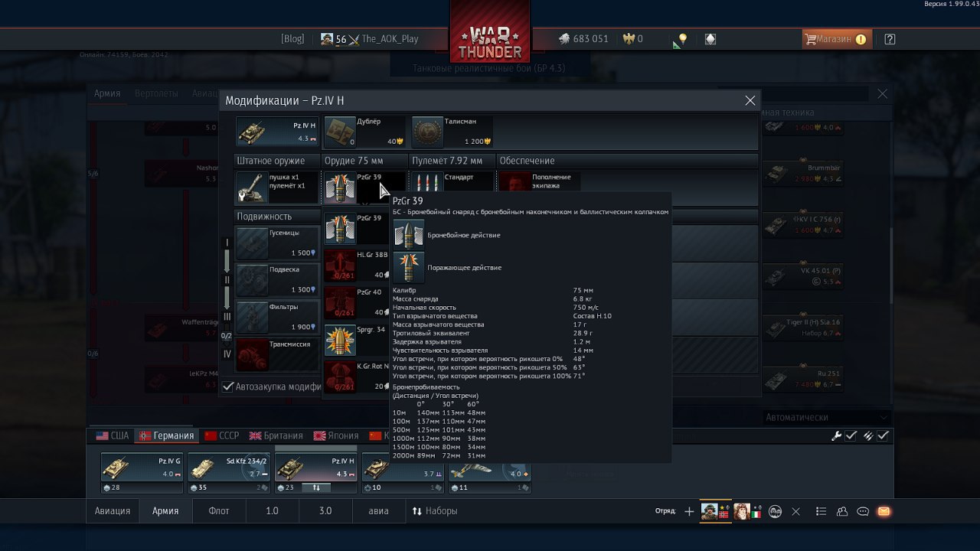980x551 pixels.
Task: Choose the PzGr 40 shell modification
Action: tap(357, 302)
